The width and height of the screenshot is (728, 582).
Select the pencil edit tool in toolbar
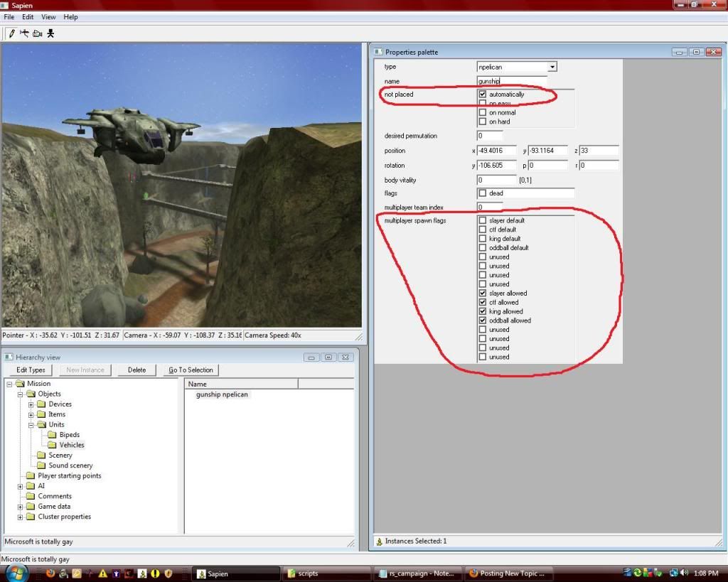point(12,33)
